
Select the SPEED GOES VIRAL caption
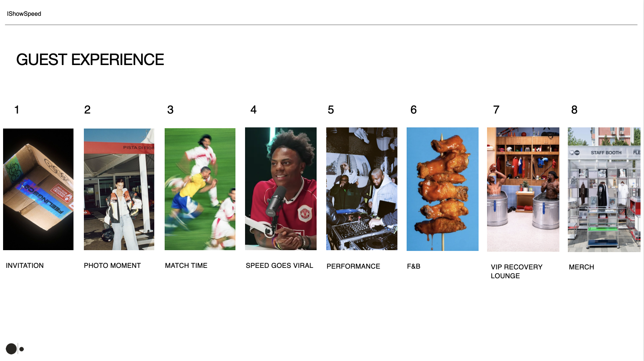279,266
